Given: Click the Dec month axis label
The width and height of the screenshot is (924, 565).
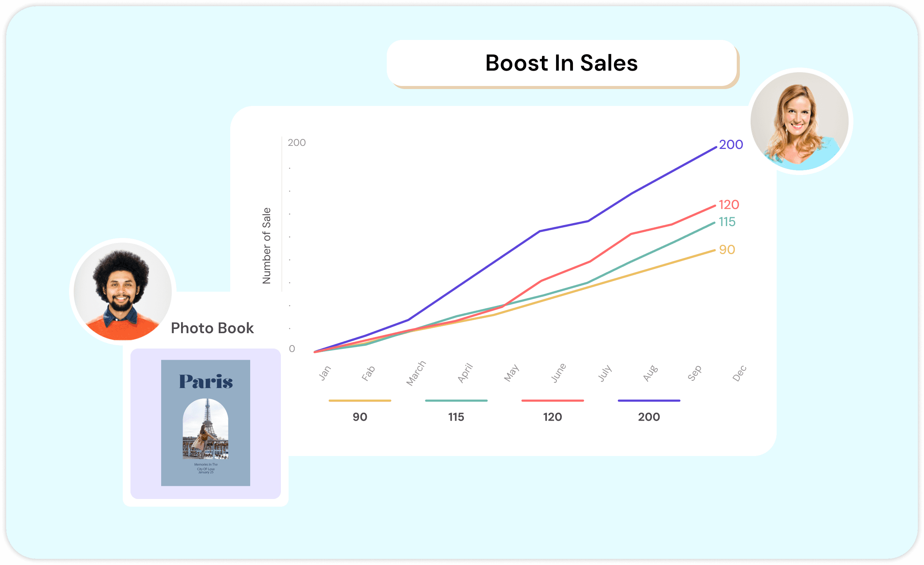Looking at the screenshot, I should 739,373.
